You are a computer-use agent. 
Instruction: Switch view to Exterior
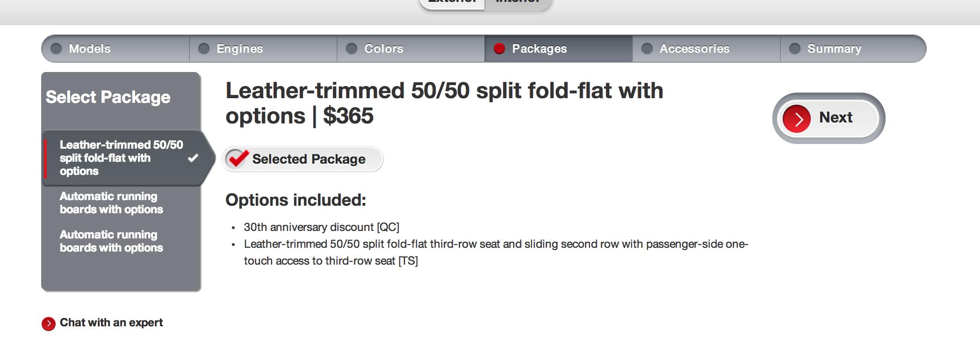point(452,3)
